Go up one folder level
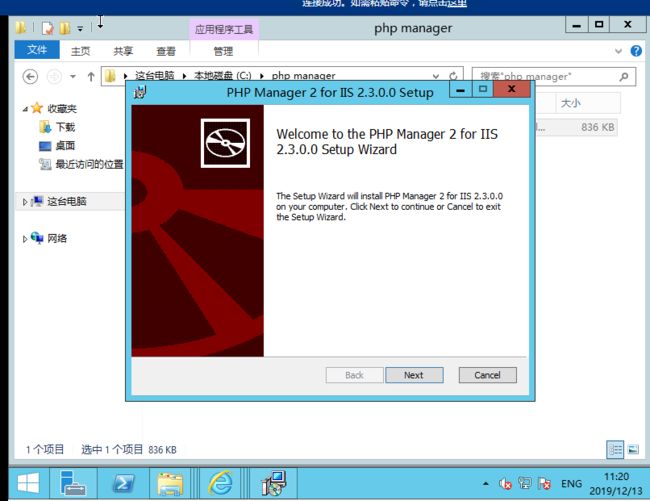Viewport: 650px width, 501px height. click(x=91, y=77)
